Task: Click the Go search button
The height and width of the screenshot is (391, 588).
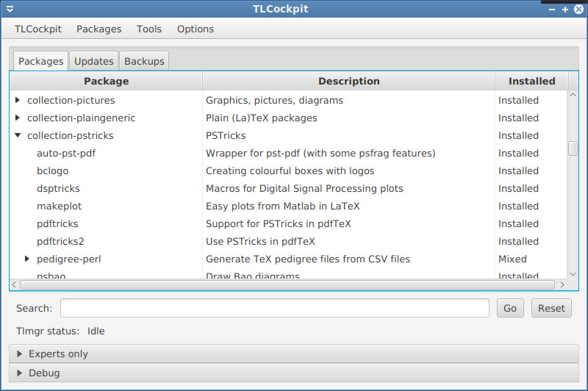Action: click(x=510, y=309)
